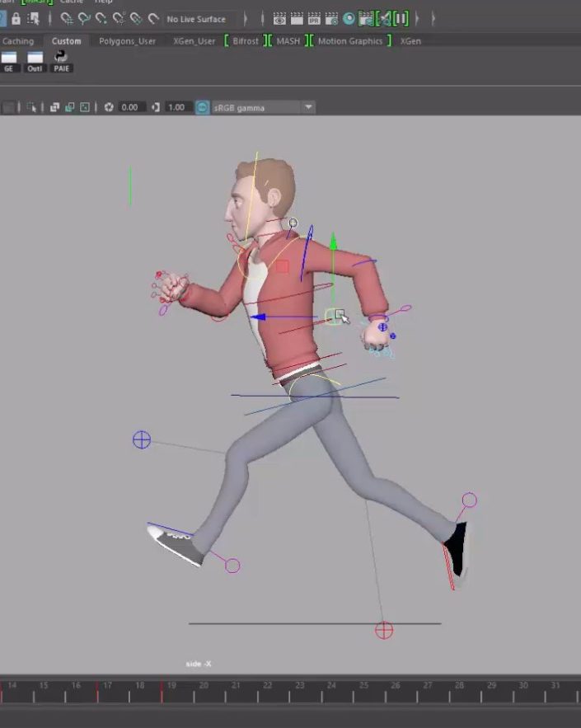Enable snap to projected center
Viewport: 581px width, 728px height.
[119, 19]
